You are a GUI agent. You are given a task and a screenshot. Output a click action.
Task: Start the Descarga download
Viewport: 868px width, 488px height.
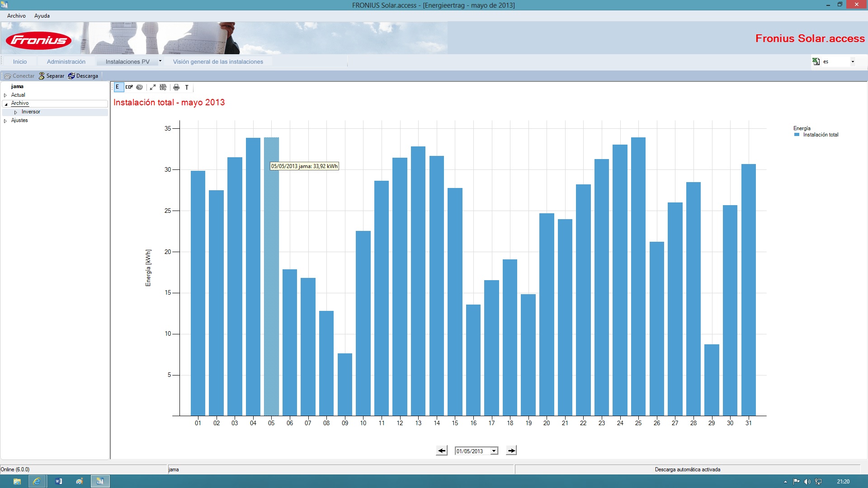click(83, 76)
